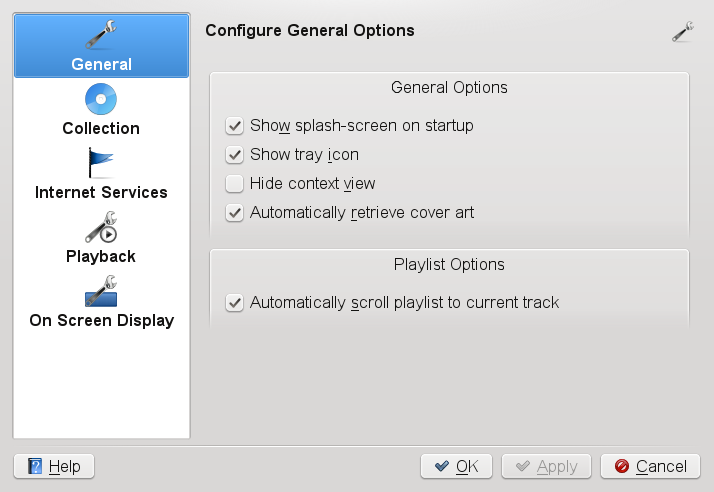The height and width of the screenshot is (492, 714).
Task: Click the Apply button
Action: [546, 466]
